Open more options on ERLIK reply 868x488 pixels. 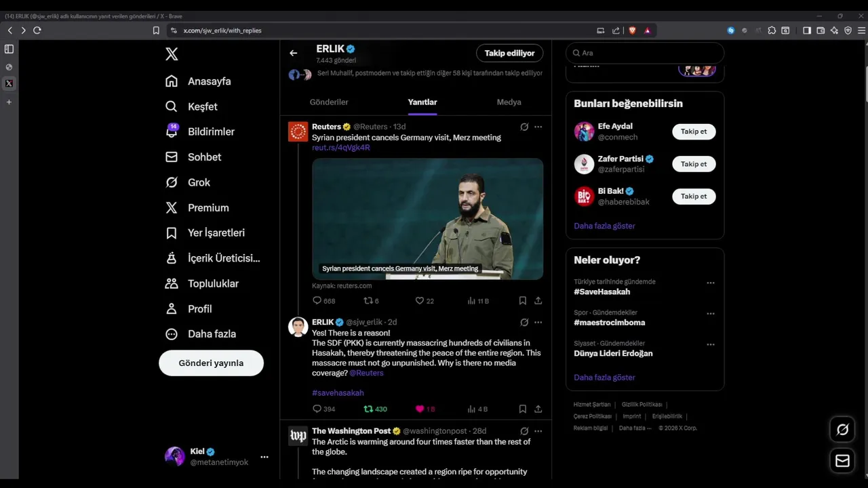tap(538, 323)
